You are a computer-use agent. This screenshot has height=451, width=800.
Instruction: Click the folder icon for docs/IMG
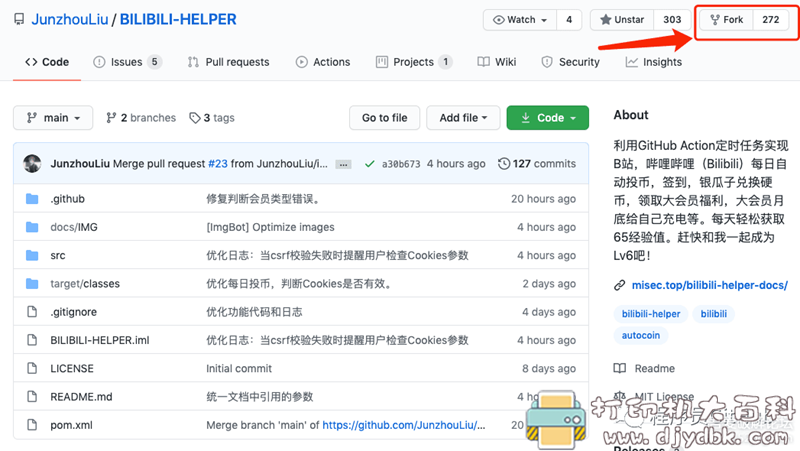point(32,227)
